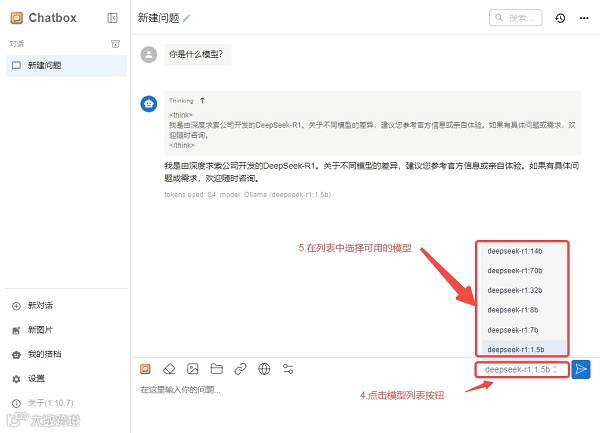The height and width of the screenshot is (433, 600).
Task: Start a new chat via 新对话
Action: click(x=40, y=306)
